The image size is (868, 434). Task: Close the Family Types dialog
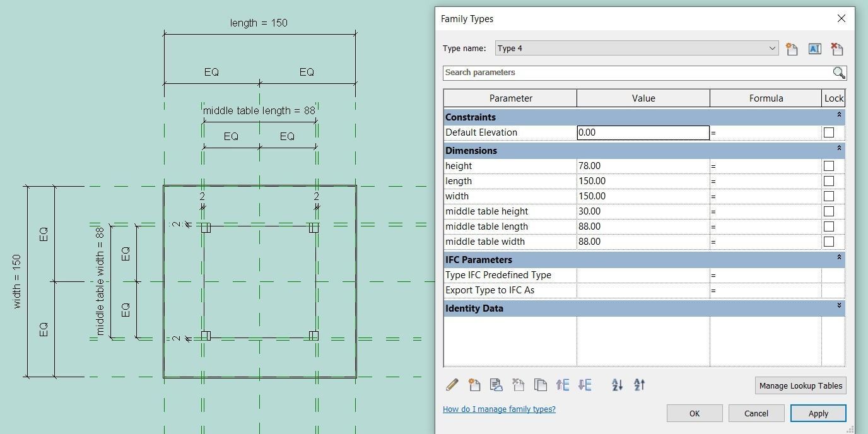(841, 19)
